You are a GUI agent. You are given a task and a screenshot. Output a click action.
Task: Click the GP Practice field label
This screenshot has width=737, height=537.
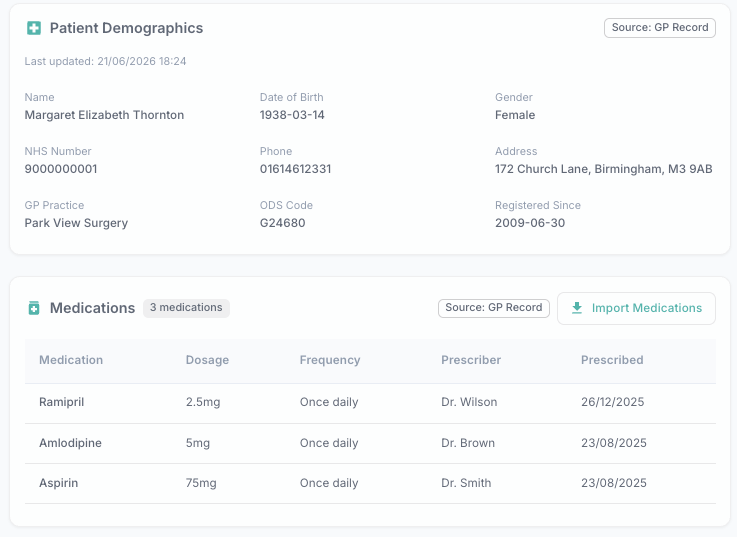(x=54, y=205)
